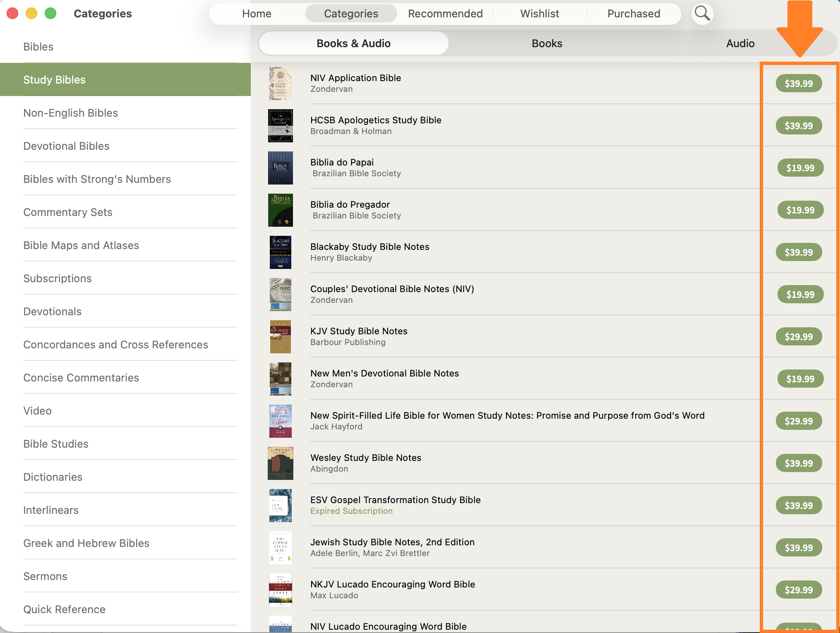
Task: Open NKJV Lucado Encouraging Word Bible cover
Action: (281, 590)
